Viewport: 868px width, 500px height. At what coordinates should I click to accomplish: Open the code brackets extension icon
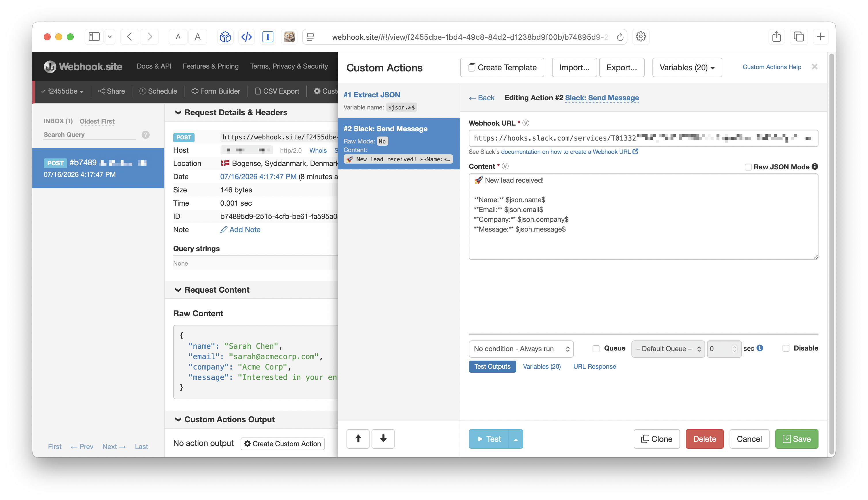[x=246, y=37]
